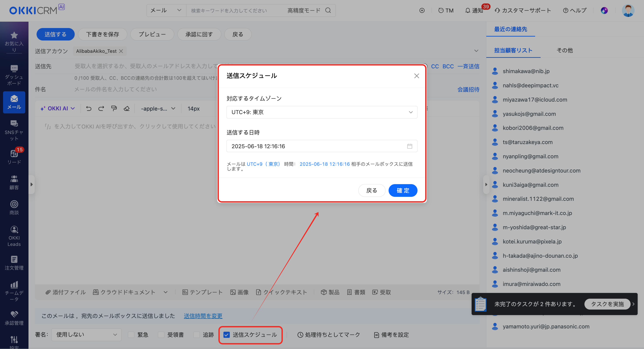Click the タスクを実施 button
Image resolution: width=644 pixels, height=349 pixels.
[607, 304]
